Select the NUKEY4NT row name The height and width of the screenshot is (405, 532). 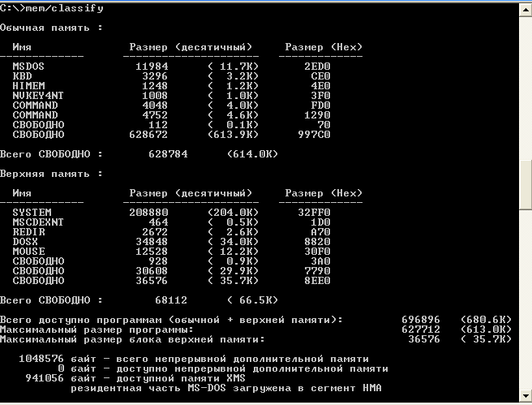click(x=38, y=96)
